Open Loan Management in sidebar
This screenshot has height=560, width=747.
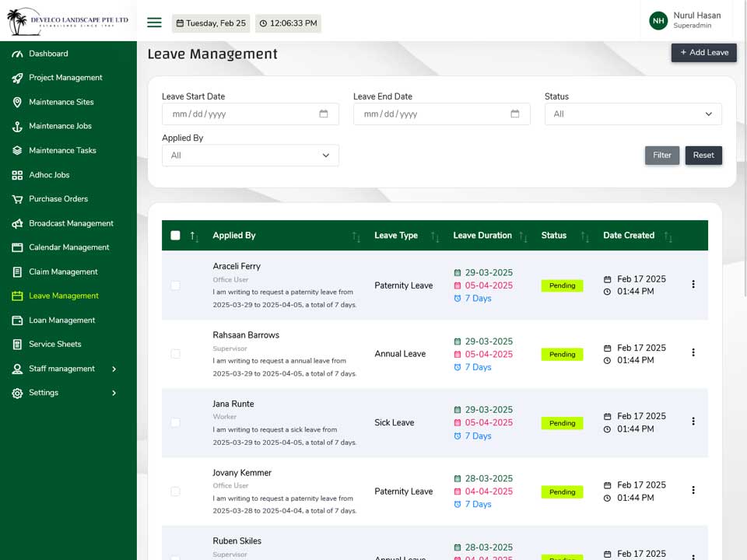tap(62, 320)
